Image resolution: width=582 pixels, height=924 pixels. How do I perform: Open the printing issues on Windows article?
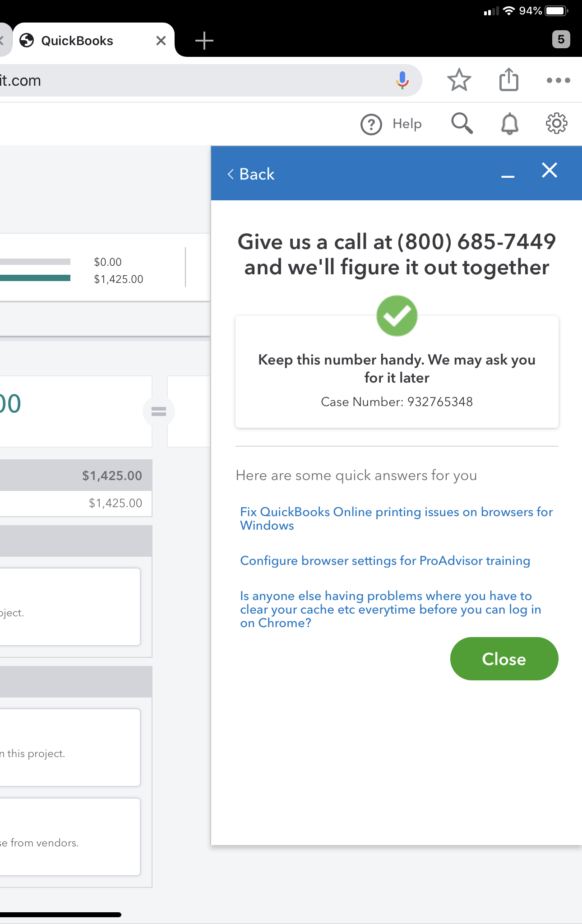point(396,518)
